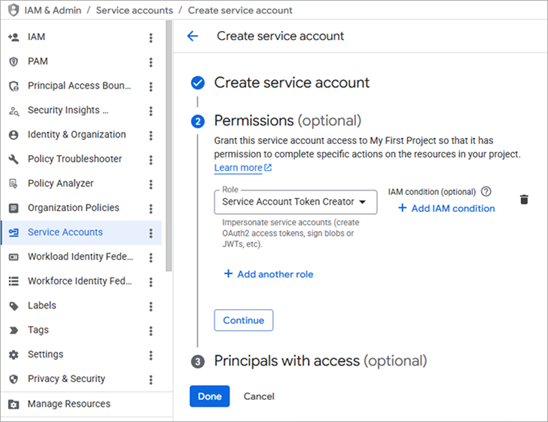
Task: Click the Policy Troubleshooter wrench icon
Action: (14, 159)
